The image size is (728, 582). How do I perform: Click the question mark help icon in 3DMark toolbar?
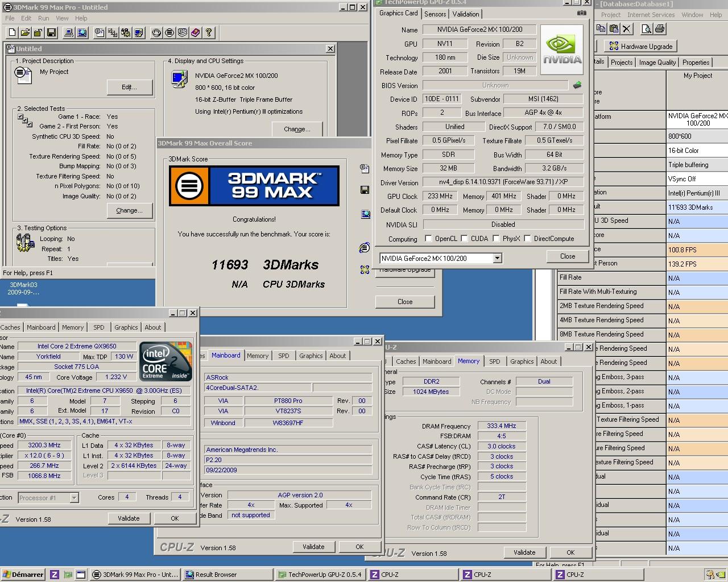point(209,32)
